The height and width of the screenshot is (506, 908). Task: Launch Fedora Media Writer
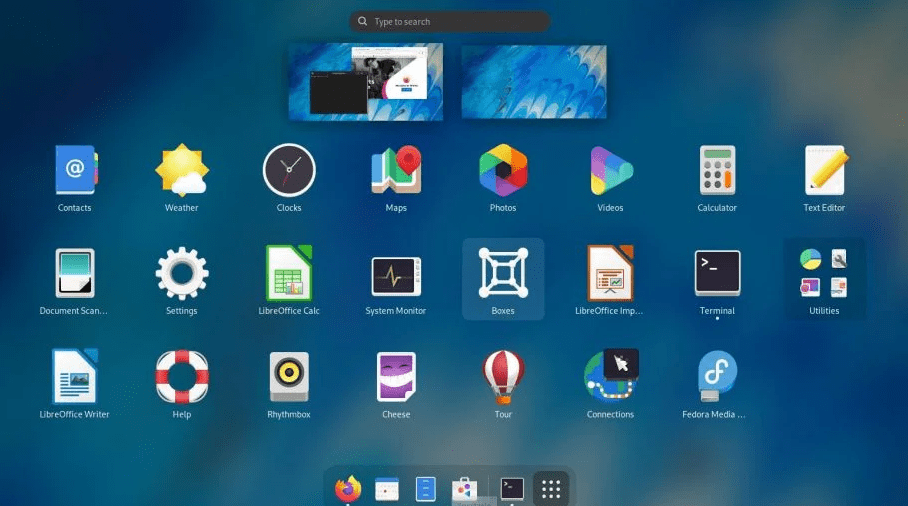714,384
